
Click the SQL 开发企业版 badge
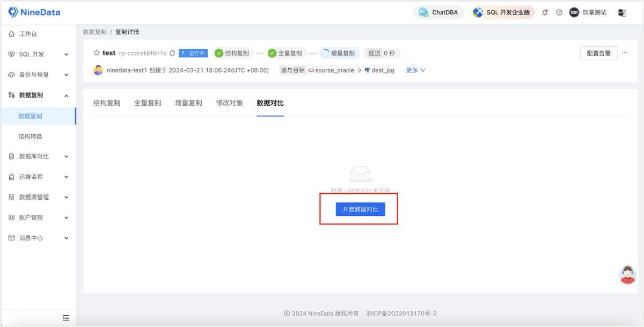coord(502,12)
